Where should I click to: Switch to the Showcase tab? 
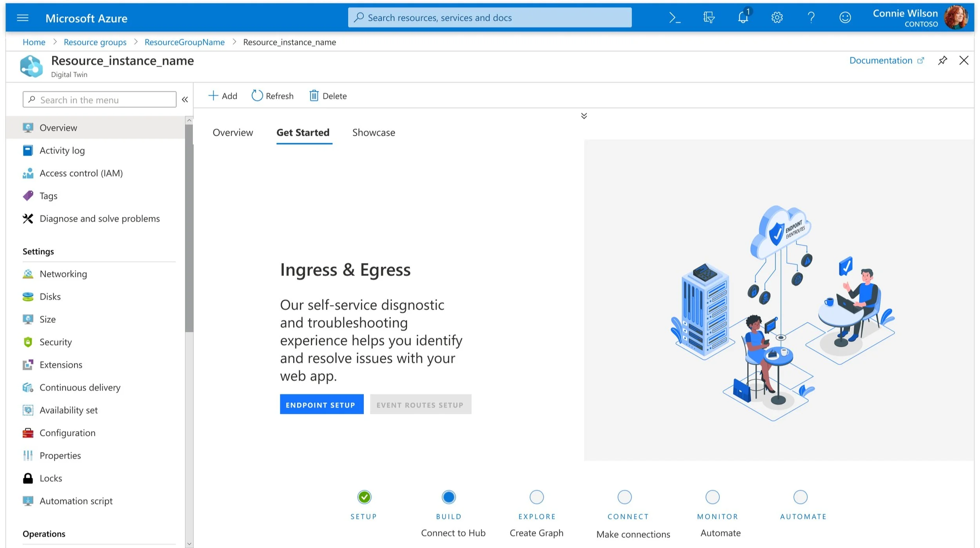click(373, 133)
